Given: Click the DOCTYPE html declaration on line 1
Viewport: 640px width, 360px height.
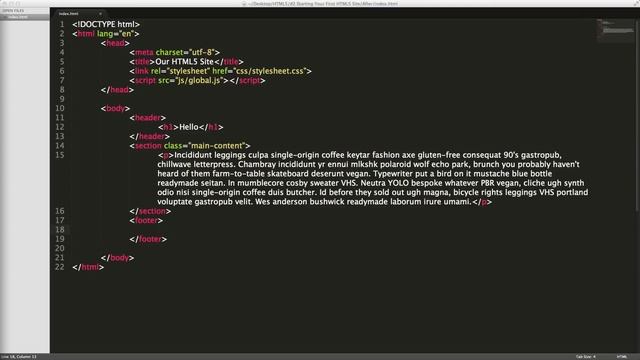Looking at the screenshot, I should click(x=106, y=24).
